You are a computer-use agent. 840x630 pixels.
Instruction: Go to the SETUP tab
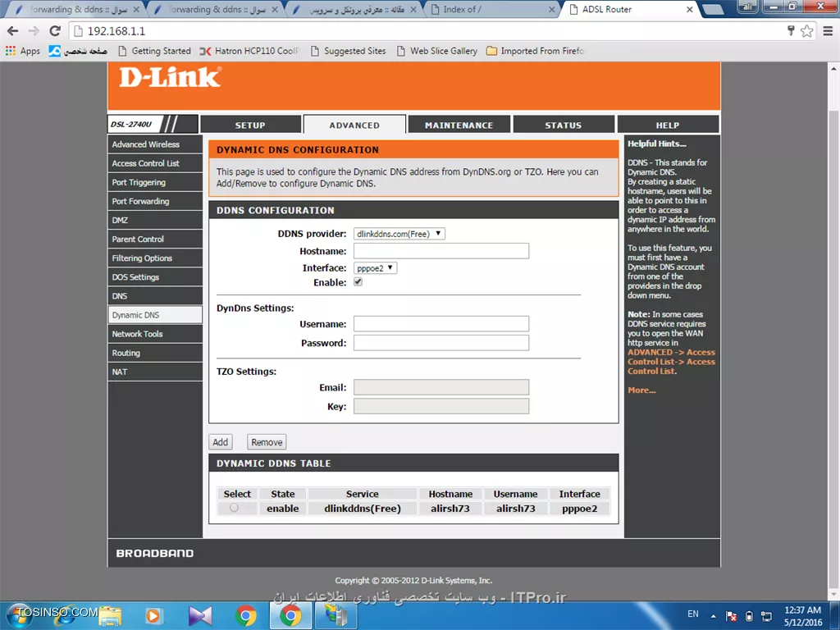[250, 125]
